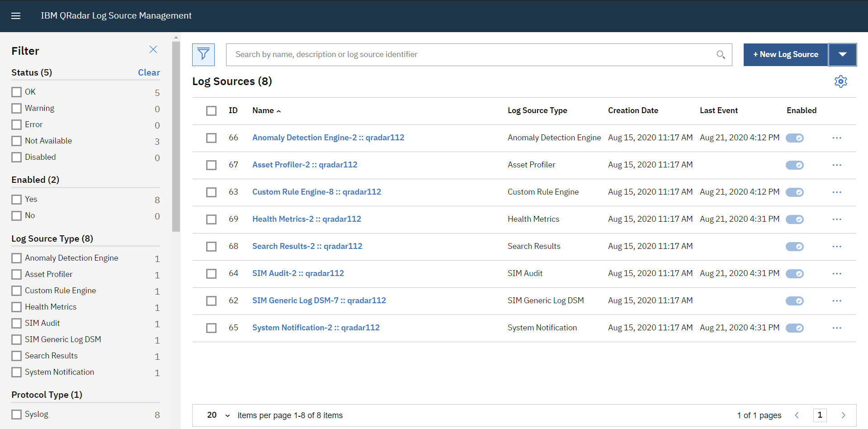
Task: Open Search Results-2 :: qradar112 link
Action: tap(307, 246)
